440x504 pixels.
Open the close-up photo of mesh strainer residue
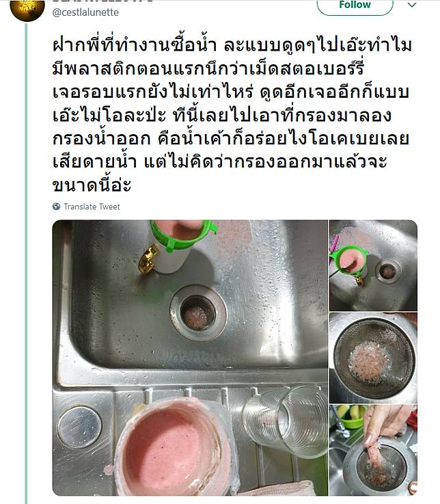tap(373, 358)
